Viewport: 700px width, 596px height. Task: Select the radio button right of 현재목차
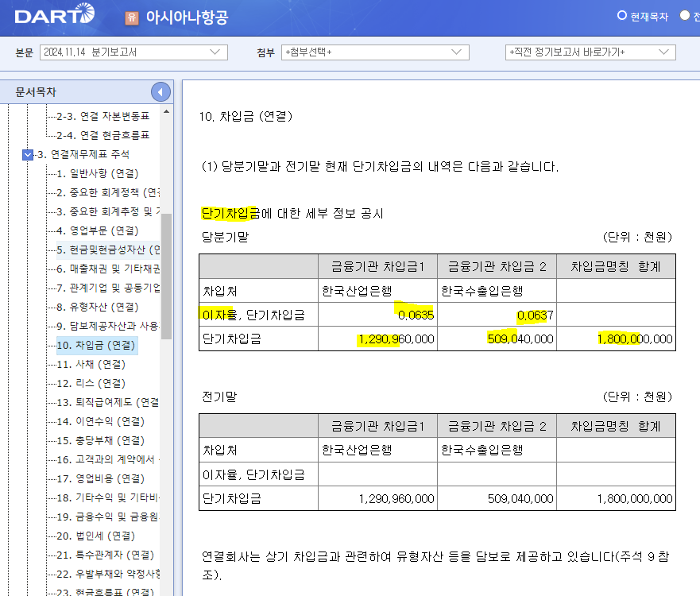[685, 16]
